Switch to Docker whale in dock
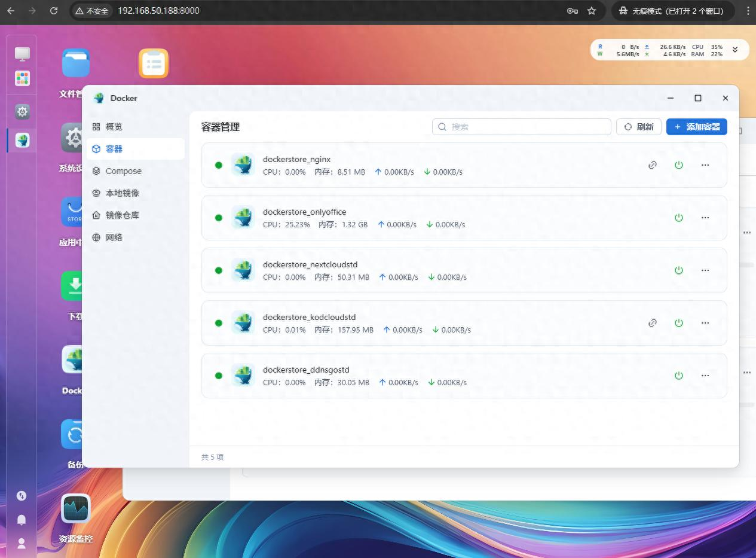This screenshot has height=558, width=756. pos(22,141)
